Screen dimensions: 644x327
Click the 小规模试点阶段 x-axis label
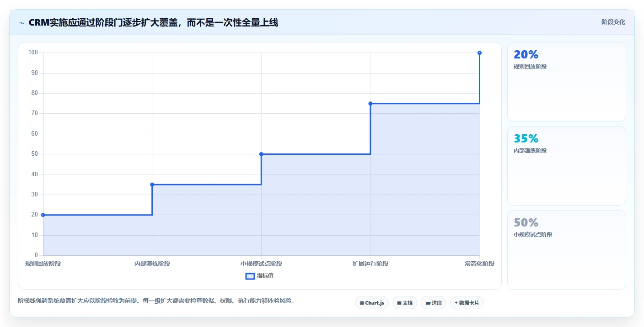[x=261, y=264]
